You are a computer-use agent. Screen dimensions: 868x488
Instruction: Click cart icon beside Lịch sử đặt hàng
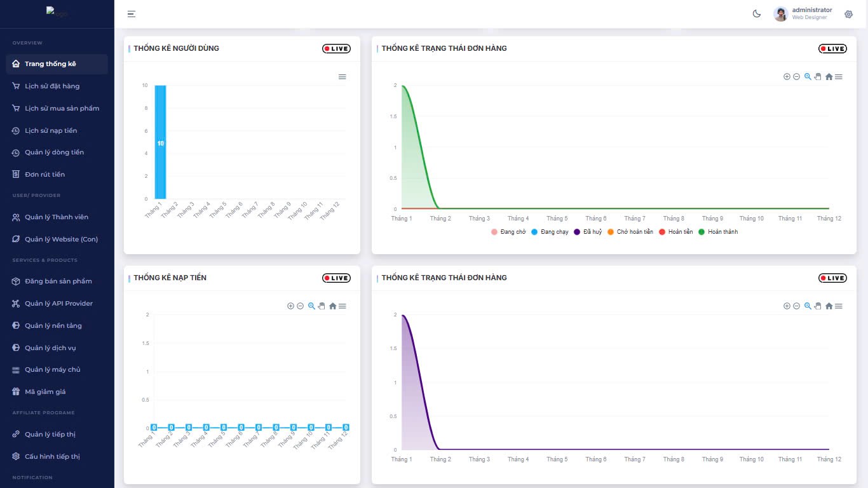point(17,86)
